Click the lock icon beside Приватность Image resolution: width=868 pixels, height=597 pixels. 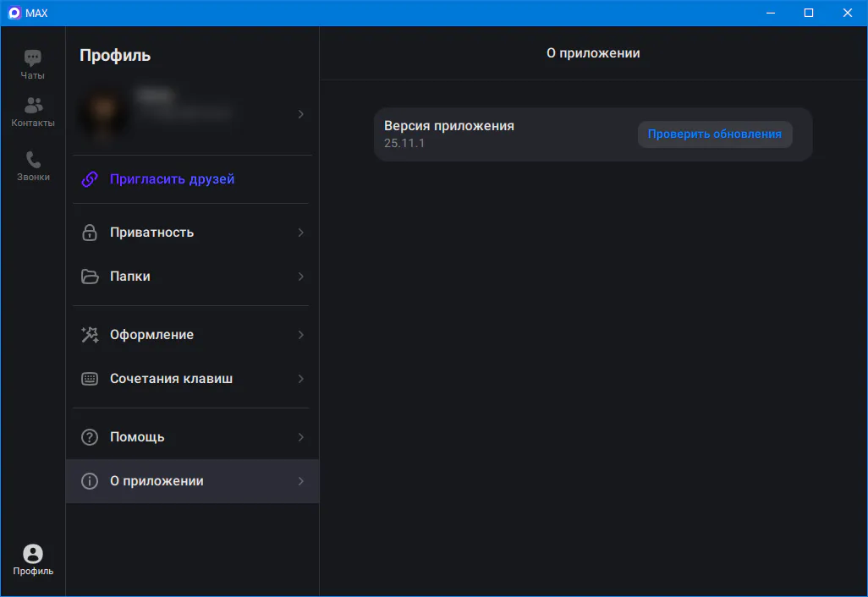coord(90,233)
